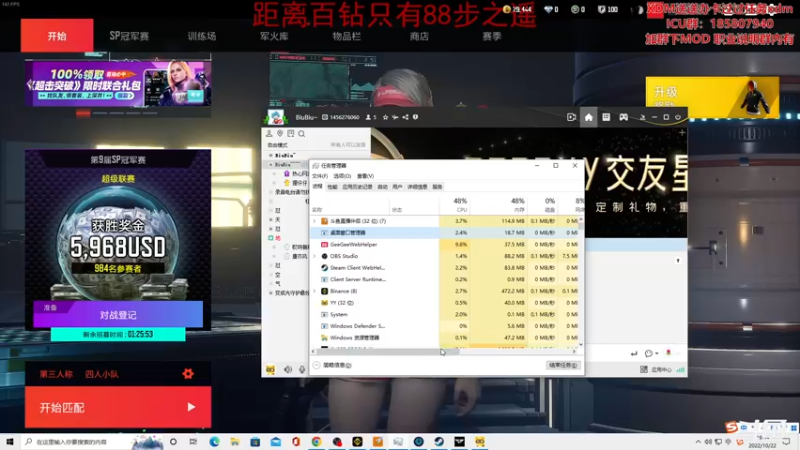Open the YY app icon on the taskbar

(480, 442)
